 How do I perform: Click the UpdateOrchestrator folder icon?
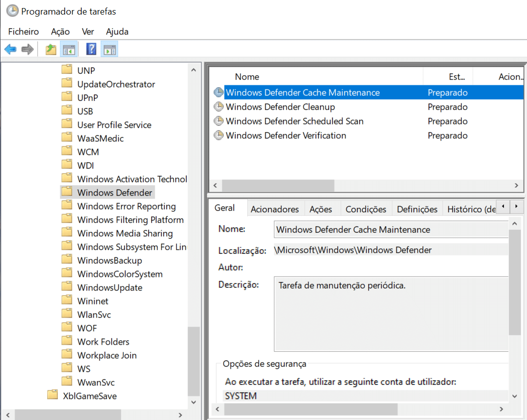click(67, 83)
